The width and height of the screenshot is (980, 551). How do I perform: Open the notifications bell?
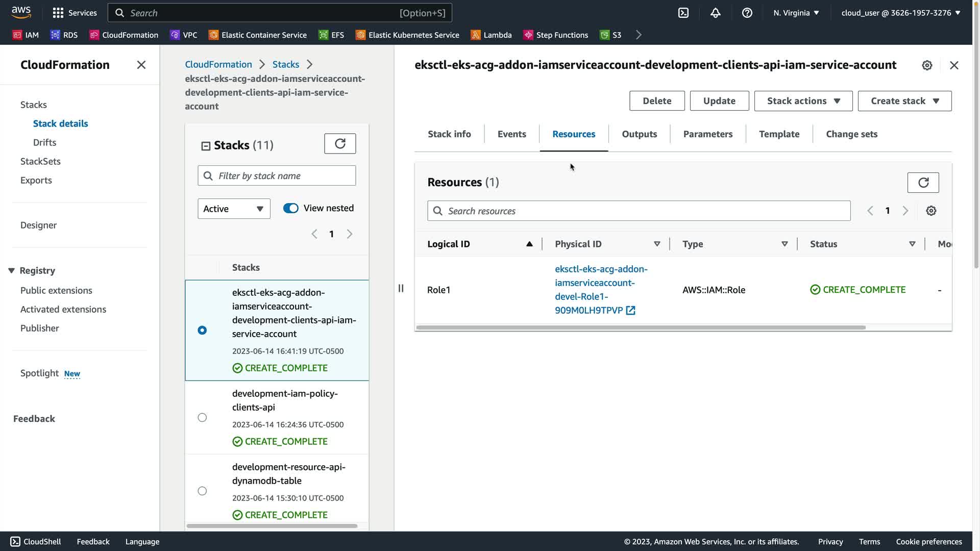tap(715, 13)
